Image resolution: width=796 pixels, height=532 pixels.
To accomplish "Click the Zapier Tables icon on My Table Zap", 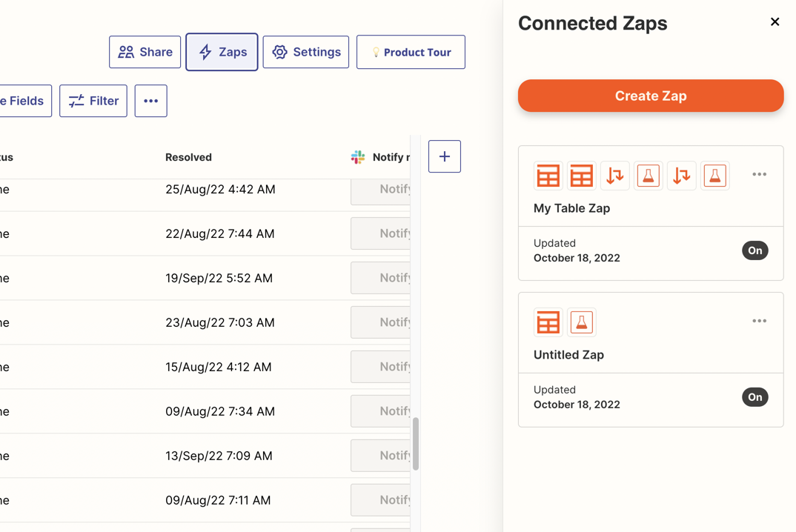I will 548,176.
